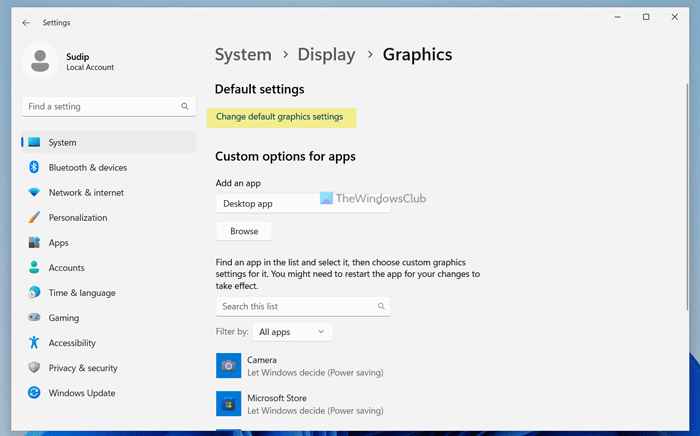This screenshot has width=700, height=436.
Task: Select the Microsoft Store name text
Action: (x=277, y=398)
